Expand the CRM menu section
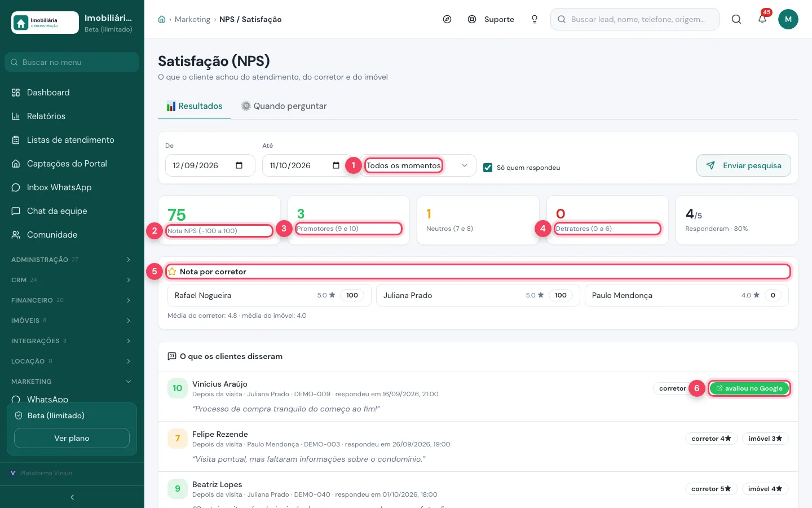Viewport: 812px width, 508px height. point(72,280)
